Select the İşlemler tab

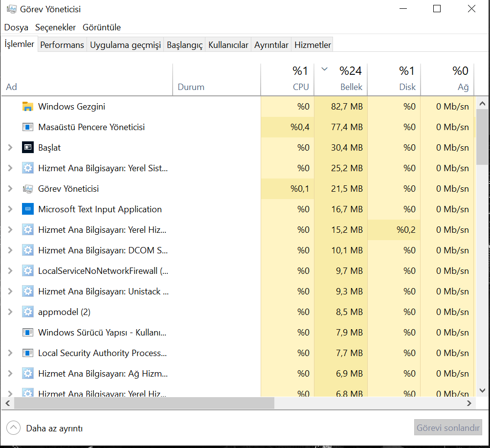pos(20,44)
